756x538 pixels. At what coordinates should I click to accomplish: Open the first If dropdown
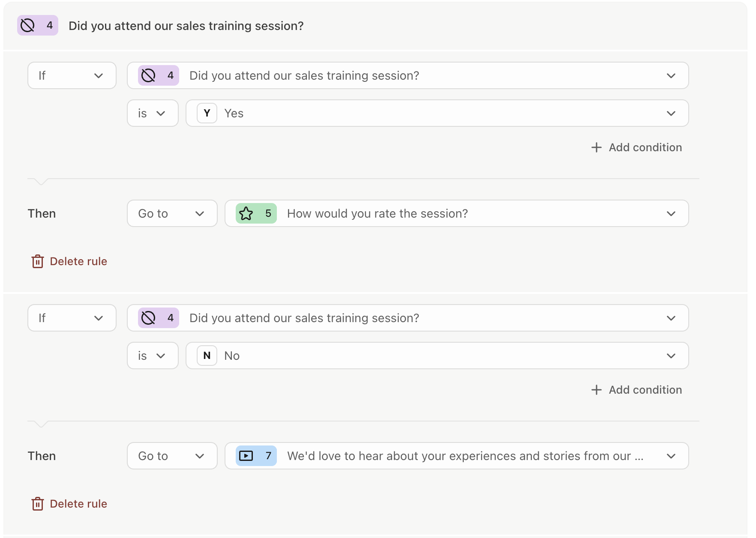[72, 75]
